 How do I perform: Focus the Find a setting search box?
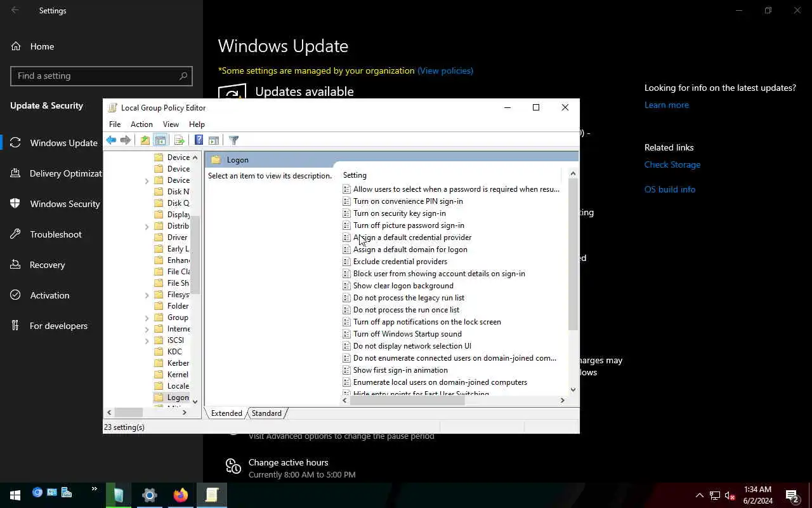point(101,76)
